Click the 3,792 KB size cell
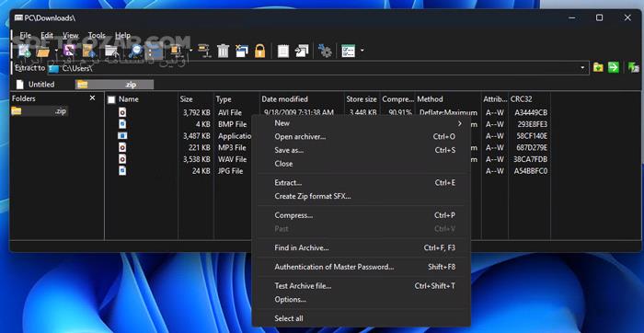The height and width of the screenshot is (333, 644). pyautogui.click(x=197, y=112)
